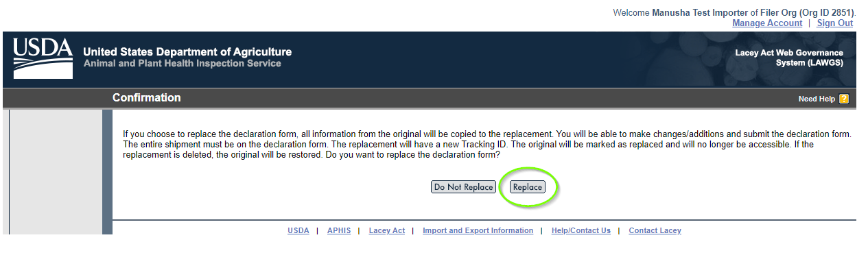
Task: Open the APHIS footer link
Action: [x=339, y=231]
